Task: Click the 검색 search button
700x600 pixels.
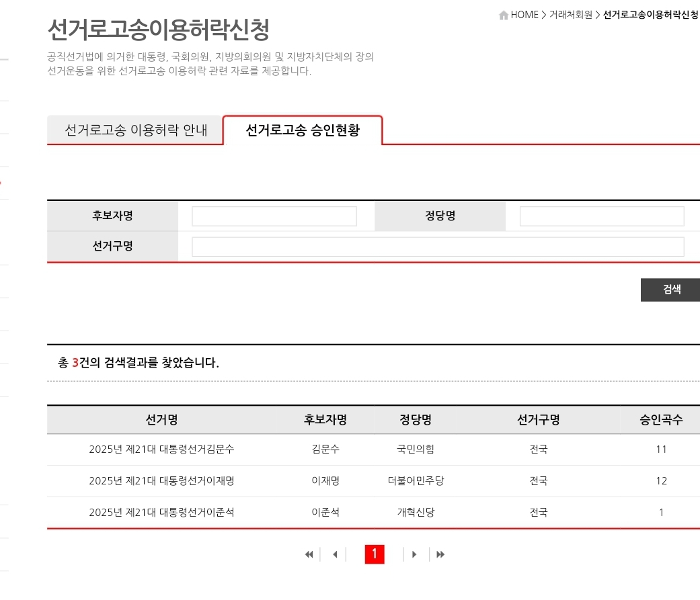Action: tap(670, 290)
